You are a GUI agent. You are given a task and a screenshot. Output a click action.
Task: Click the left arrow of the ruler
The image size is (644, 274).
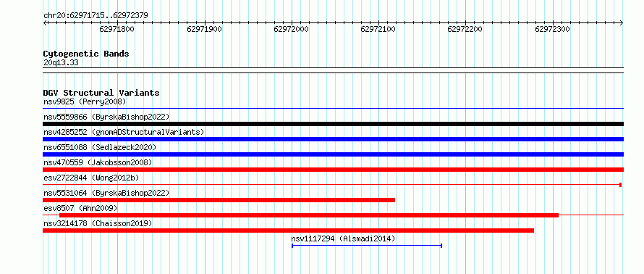(x=45, y=22)
